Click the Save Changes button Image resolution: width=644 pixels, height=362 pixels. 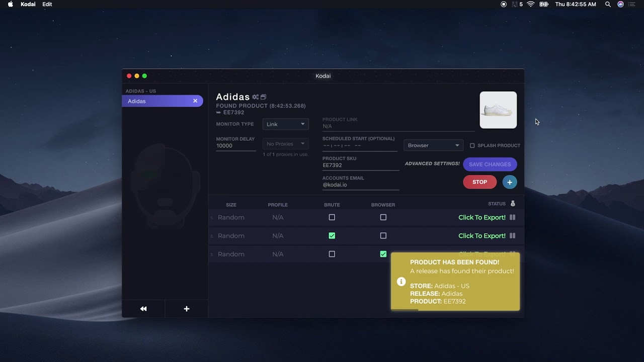pyautogui.click(x=490, y=164)
